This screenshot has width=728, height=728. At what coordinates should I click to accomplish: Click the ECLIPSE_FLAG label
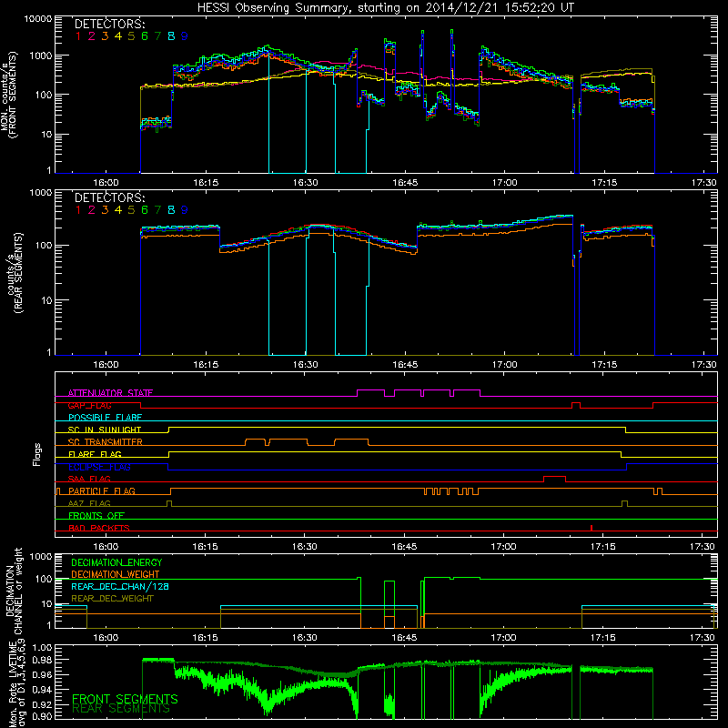point(99,467)
